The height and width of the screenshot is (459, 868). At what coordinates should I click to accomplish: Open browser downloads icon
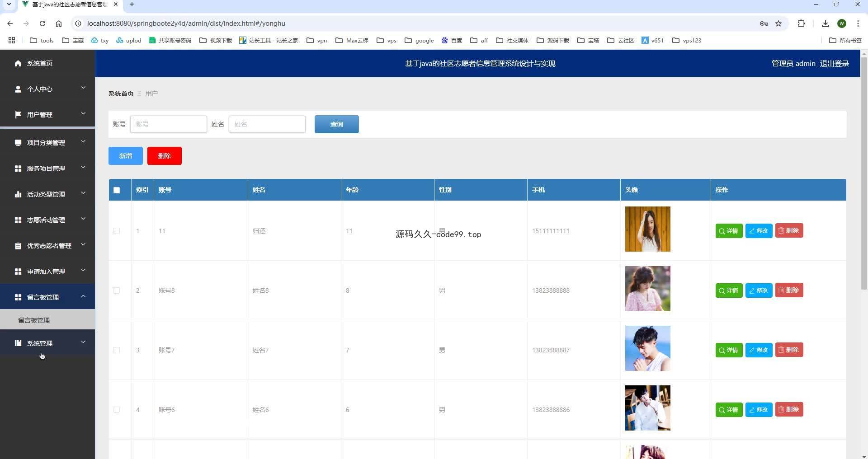click(826, 23)
